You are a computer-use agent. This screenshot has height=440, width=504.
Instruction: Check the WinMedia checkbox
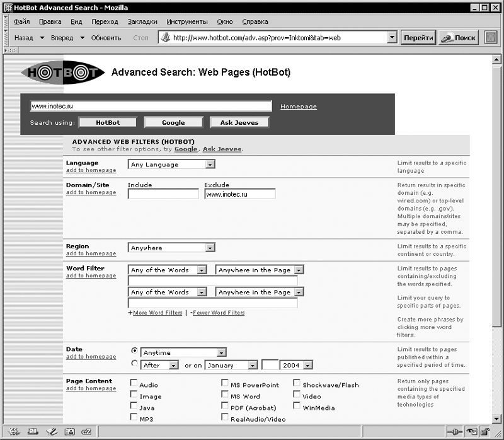click(297, 405)
